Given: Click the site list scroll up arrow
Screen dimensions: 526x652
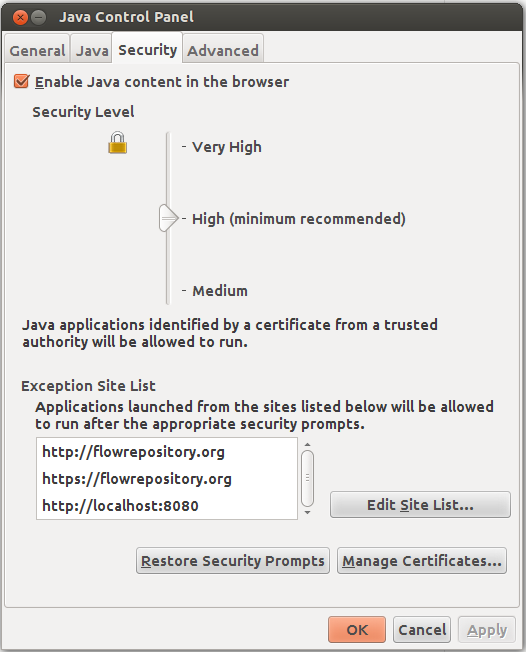Looking at the screenshot, I should click(308, 445).
